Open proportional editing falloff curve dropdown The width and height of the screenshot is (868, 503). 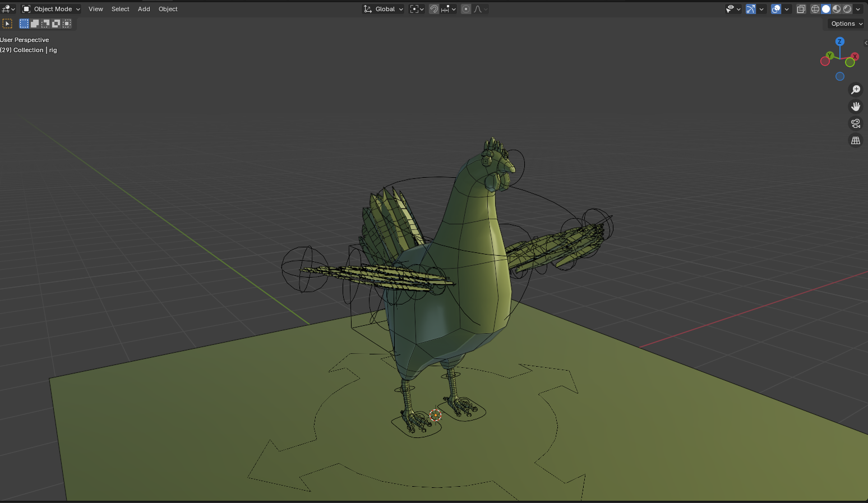click(481, 9)
